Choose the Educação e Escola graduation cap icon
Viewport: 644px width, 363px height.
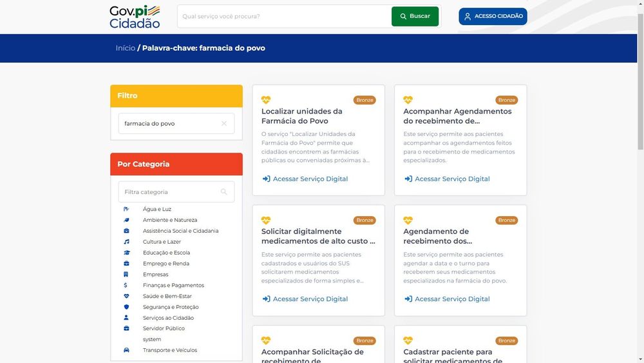pos(126,252)
